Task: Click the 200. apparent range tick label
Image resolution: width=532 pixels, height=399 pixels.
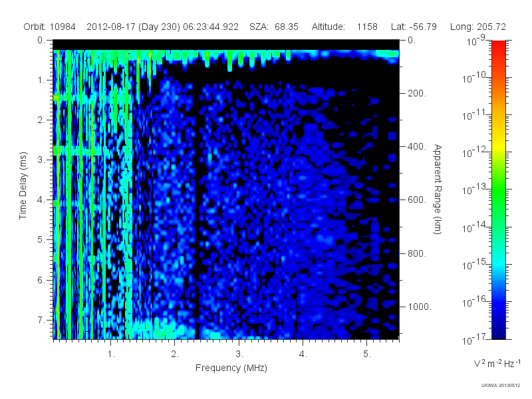Action: [x=417, y=93]
